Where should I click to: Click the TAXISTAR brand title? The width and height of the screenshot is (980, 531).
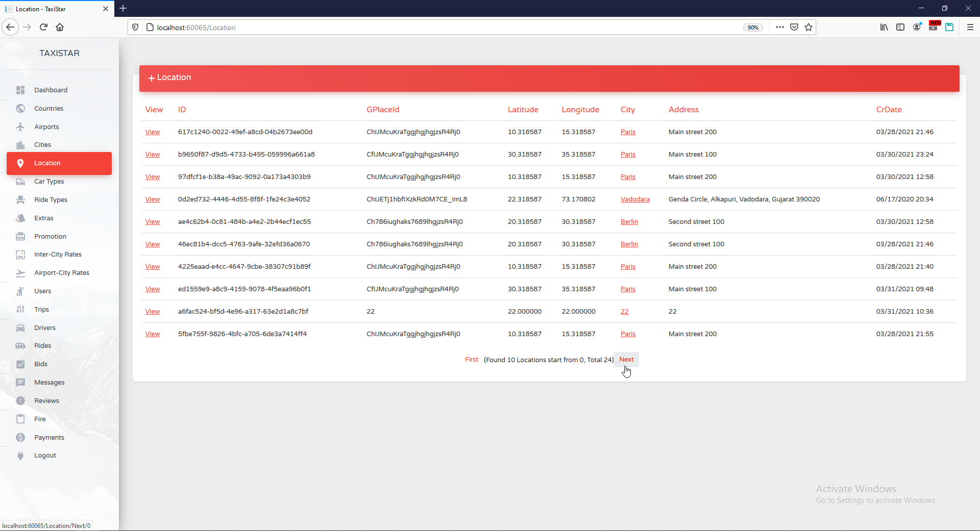(60, 53)
